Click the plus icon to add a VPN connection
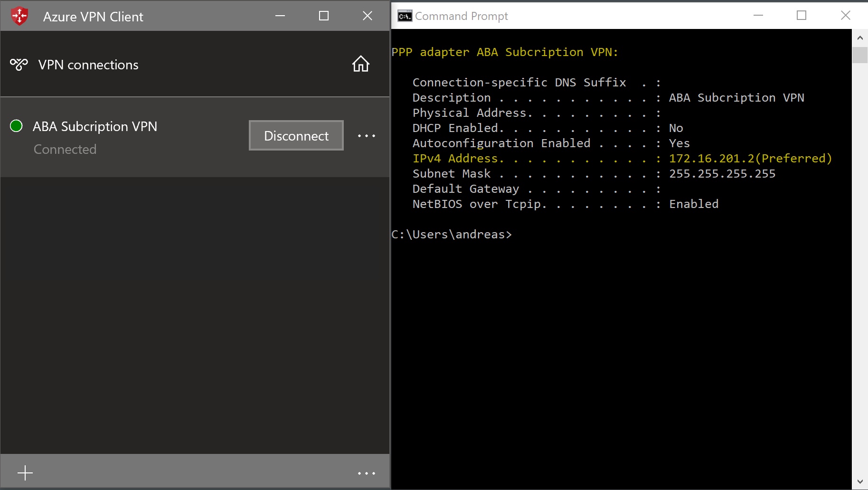868x490 pixels. [x=24, y=472]
